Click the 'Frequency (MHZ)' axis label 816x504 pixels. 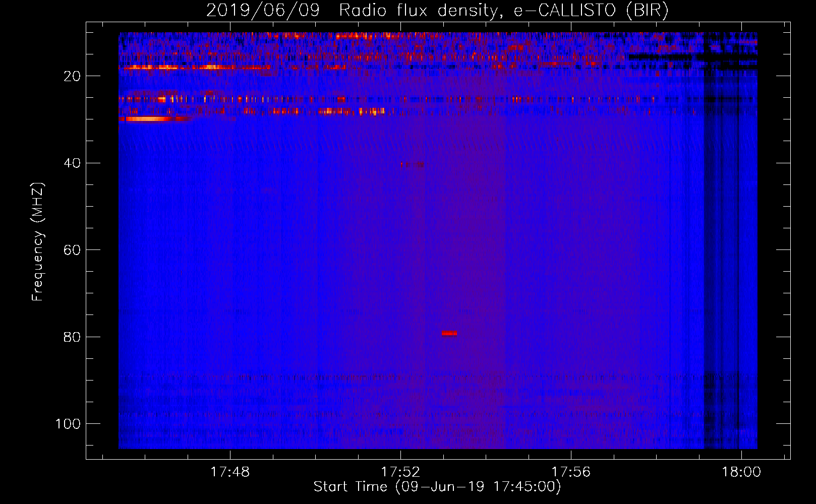tap(38, 241)
